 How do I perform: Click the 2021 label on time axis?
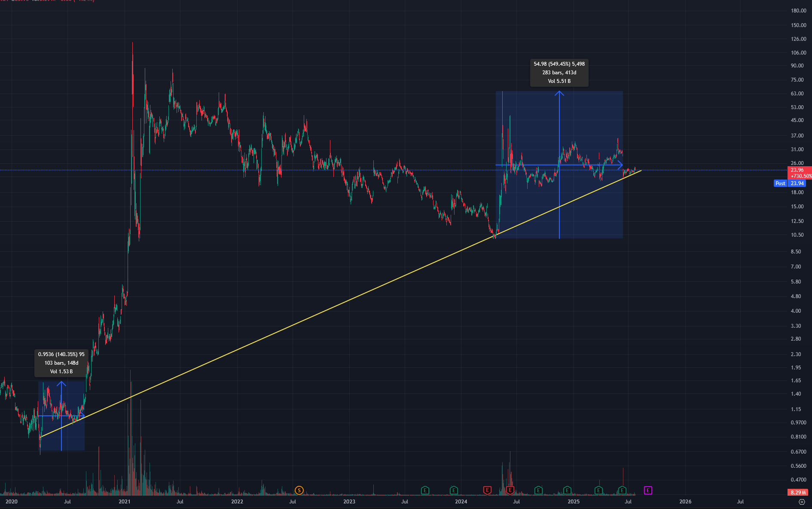pyautogui.click(x=125, y=502)
